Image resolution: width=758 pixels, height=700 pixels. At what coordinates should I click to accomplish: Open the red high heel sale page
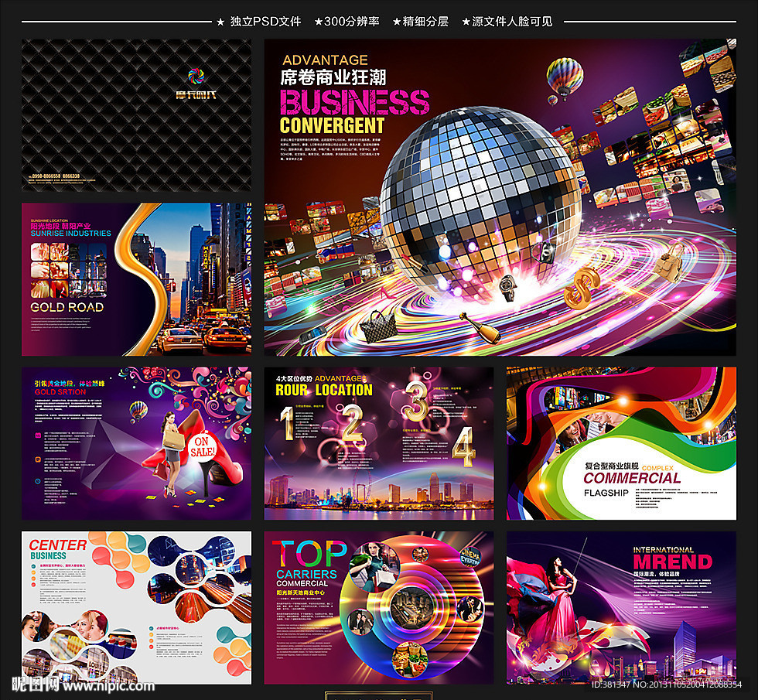point(136,443)
